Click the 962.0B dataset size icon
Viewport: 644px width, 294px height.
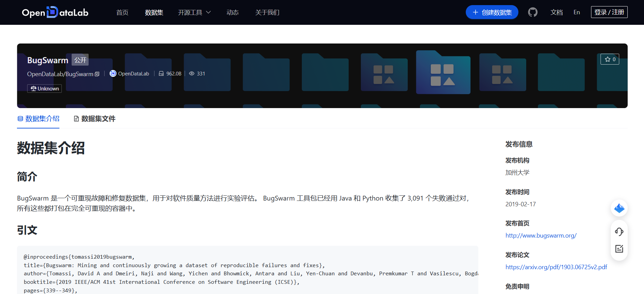pos(161,73)
